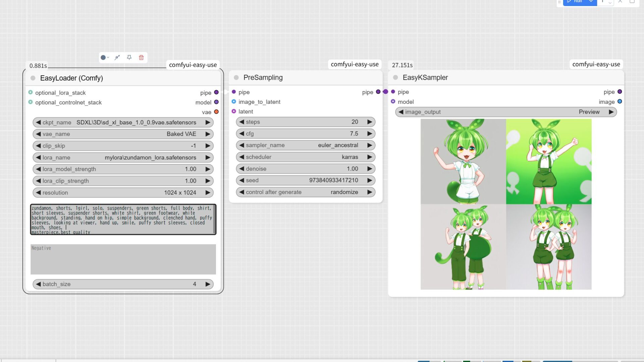Click EasyLoader model output socket
Viewport: 644px width, 362px height.
[216, 102]
